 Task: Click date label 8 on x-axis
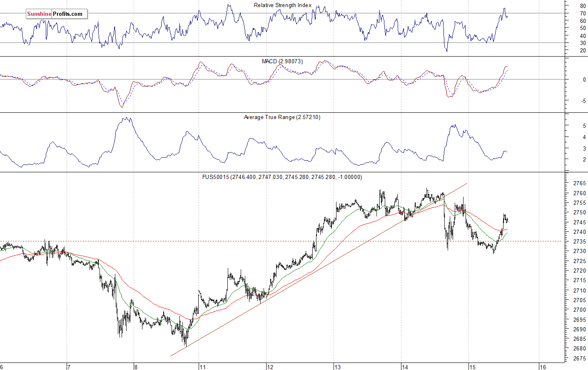tap(136, 367)
